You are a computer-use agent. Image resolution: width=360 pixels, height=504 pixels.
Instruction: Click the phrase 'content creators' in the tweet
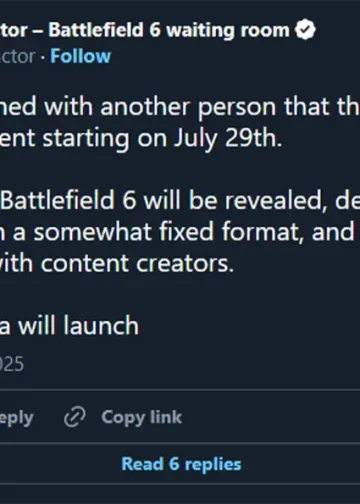137,263
